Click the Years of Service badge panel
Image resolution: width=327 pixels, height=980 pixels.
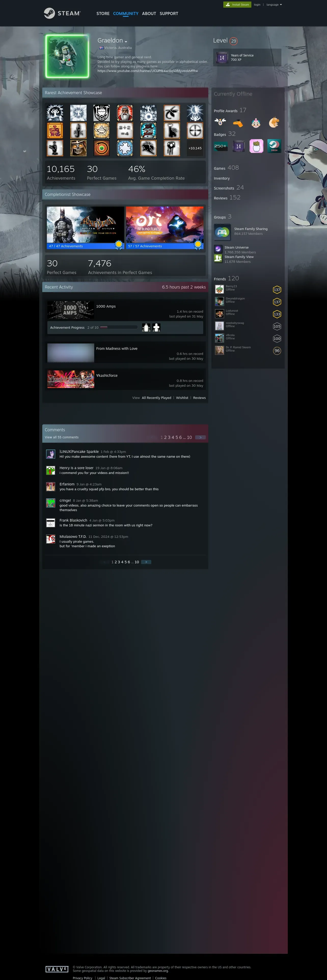click(x=247, y=57)
